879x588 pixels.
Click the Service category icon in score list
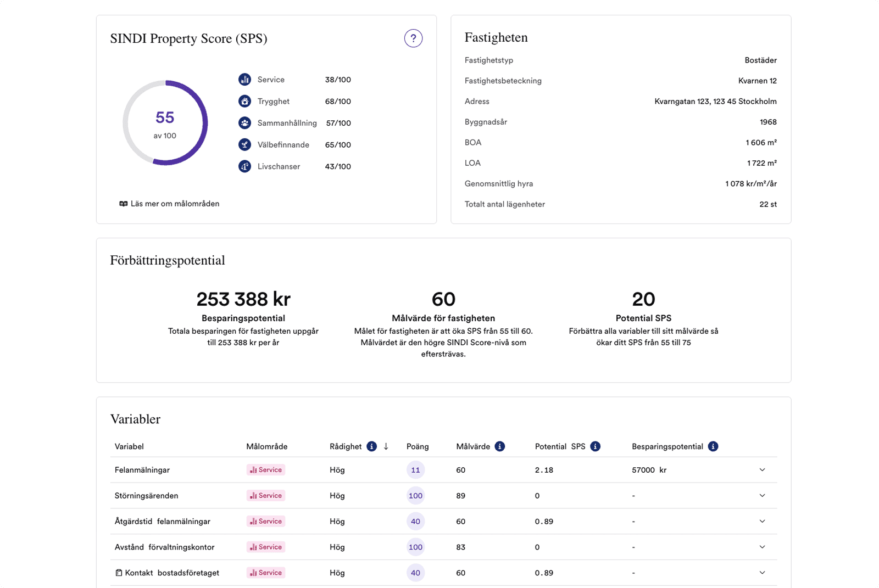[x=244, y=80]
